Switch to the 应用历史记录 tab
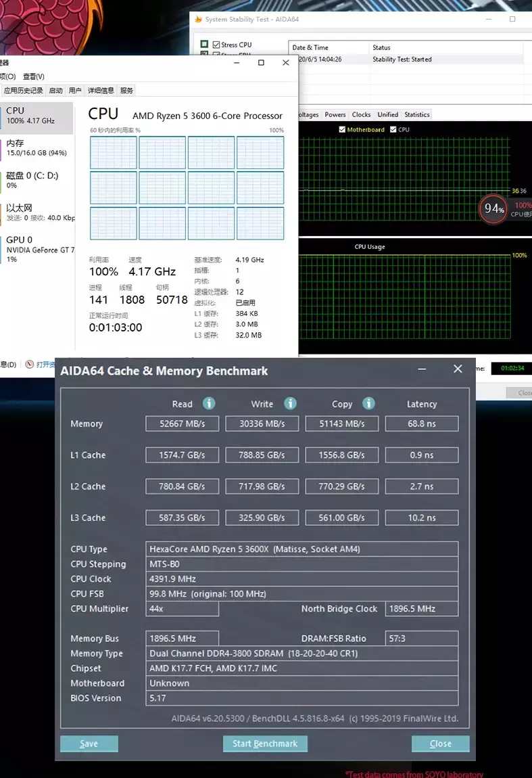The width and height of the screenshot is (532, 778). (23, 90)
